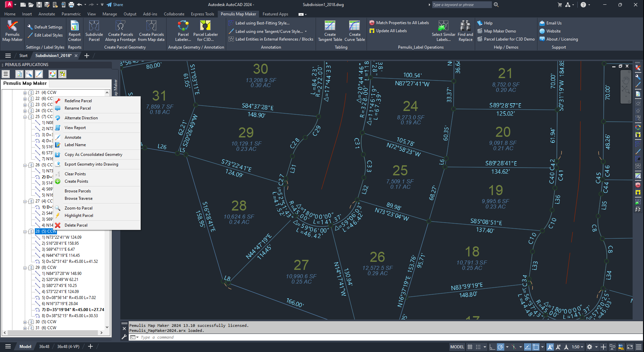Click Label using Best-Fitting Style button
The image size is (644, 352).
(x=259, y=23)
